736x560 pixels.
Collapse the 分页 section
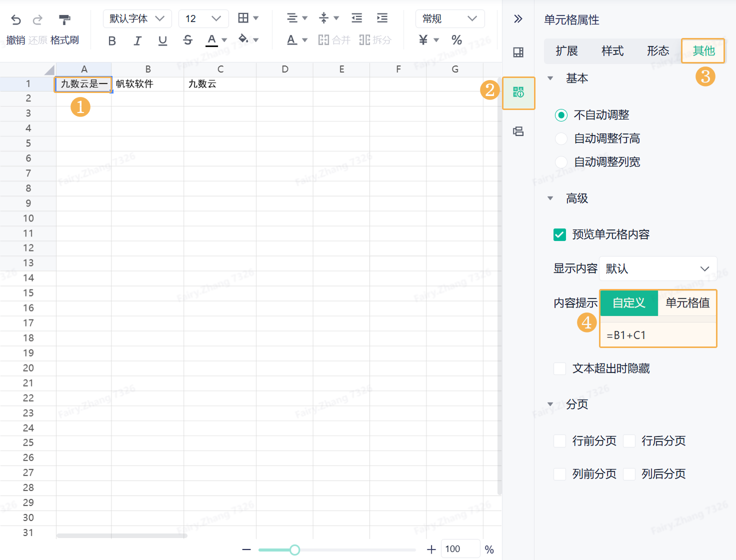(550, 404)
